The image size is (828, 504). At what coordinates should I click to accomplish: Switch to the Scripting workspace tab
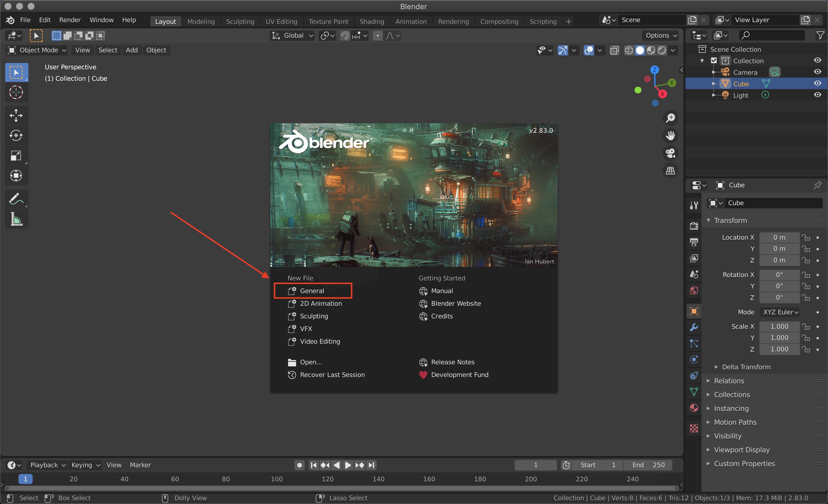click(543, 22)
